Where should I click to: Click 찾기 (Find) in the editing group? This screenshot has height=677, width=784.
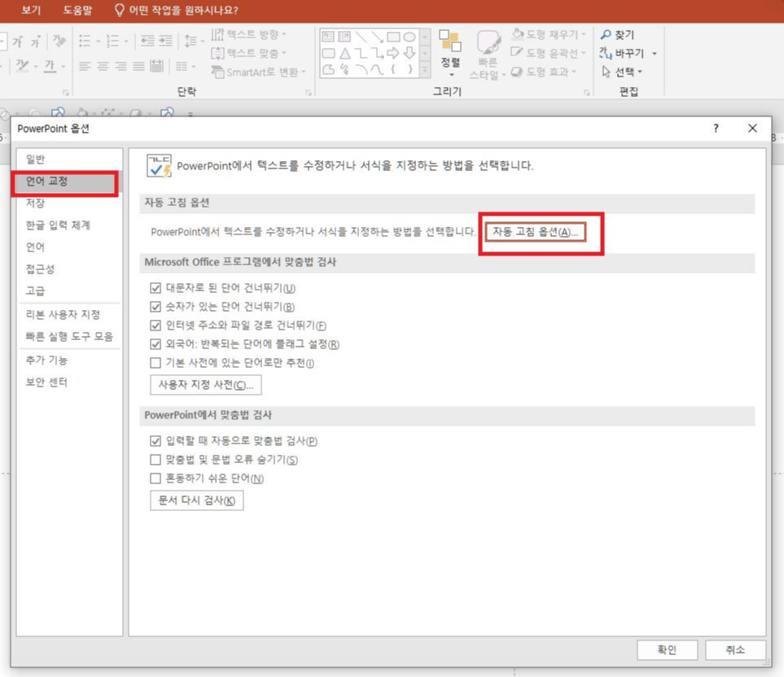(x=617, y=34)
